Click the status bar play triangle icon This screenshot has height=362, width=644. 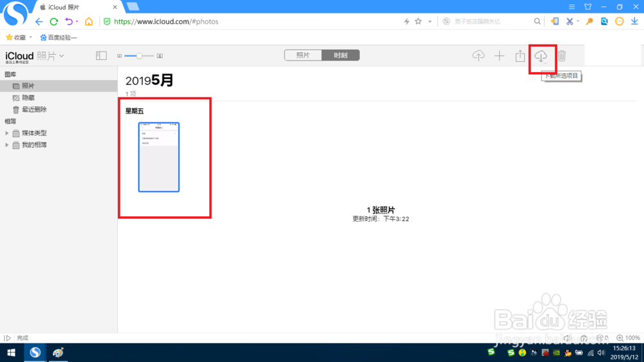[7, 338]
